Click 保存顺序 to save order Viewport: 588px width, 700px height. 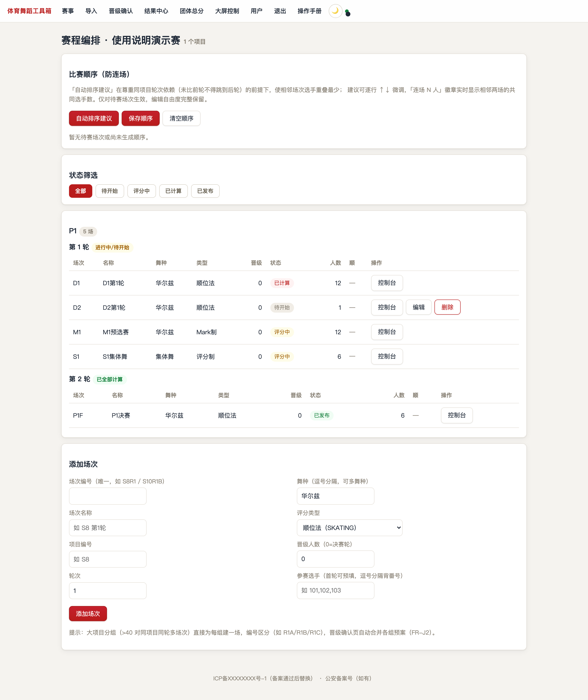click(140, 118)
